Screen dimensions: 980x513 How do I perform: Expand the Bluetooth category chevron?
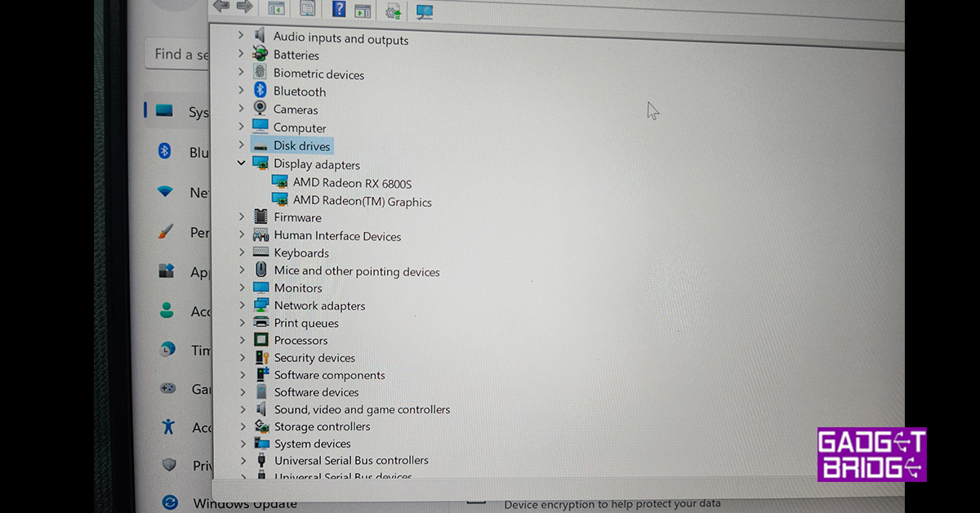click(x=241, y=91)
